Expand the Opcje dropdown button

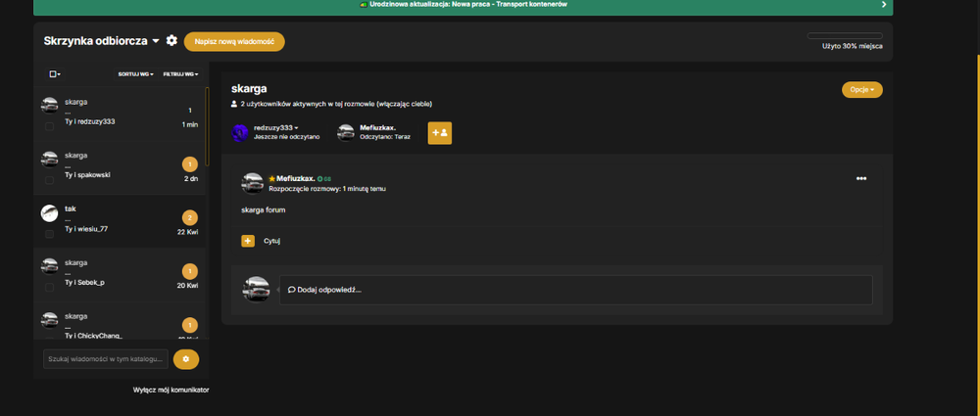861,90
